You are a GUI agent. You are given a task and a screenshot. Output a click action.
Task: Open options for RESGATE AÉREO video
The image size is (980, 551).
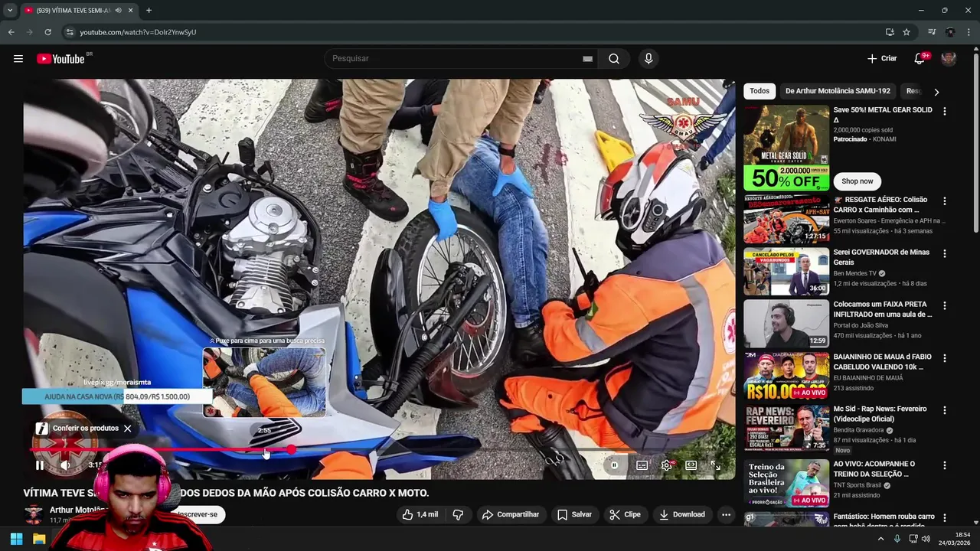coord(944,201)
